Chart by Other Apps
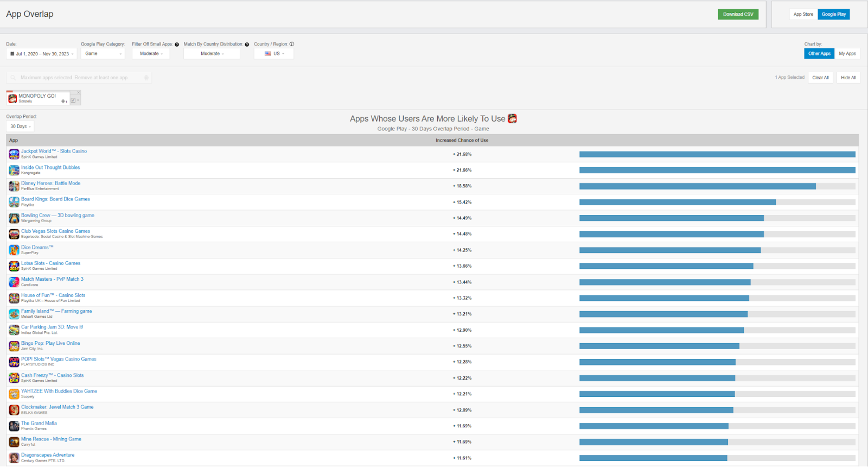 819,54
